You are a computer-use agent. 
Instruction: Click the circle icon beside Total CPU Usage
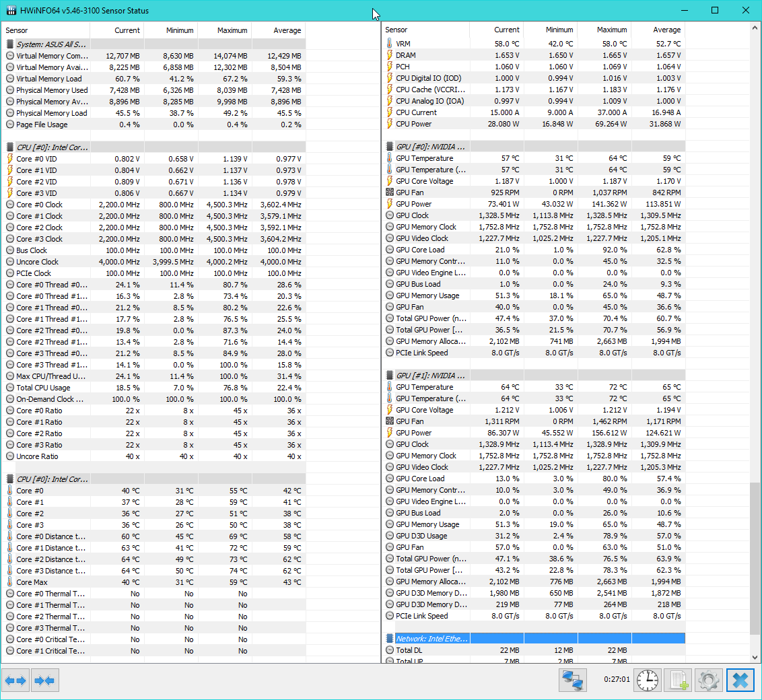pos(9,388)
